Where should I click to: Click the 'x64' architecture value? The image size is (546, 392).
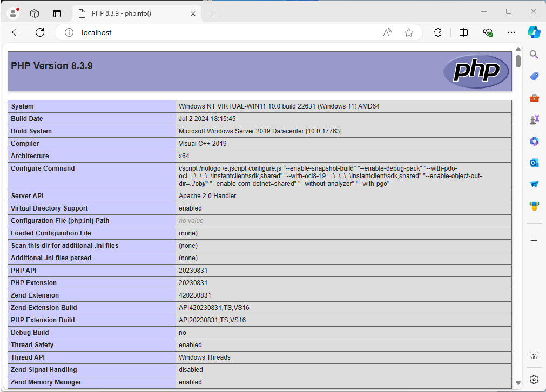point(184,156)
